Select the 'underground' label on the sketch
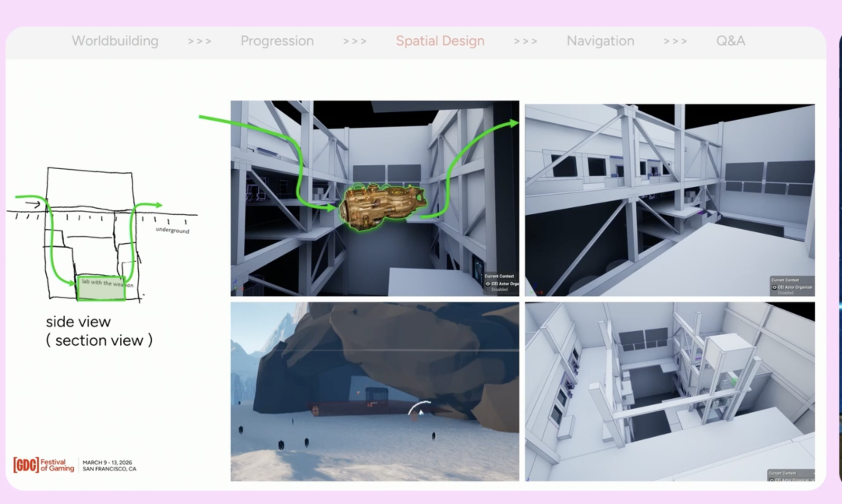This screenshot has width=842, height=504. (x=172, y=231)
